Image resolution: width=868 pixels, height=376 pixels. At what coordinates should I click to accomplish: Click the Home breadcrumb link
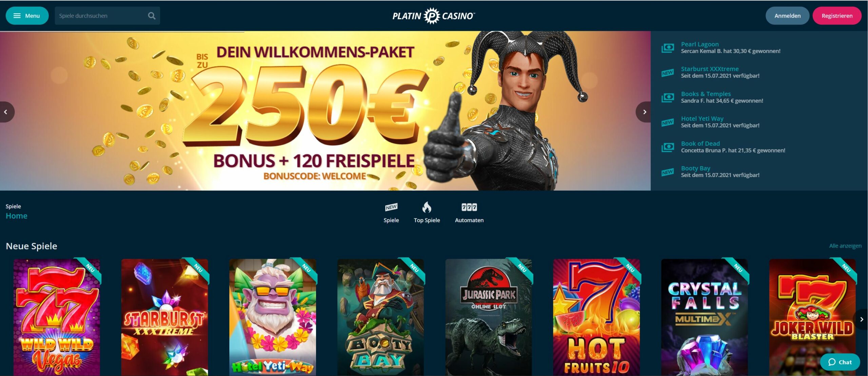pos(16,216)
